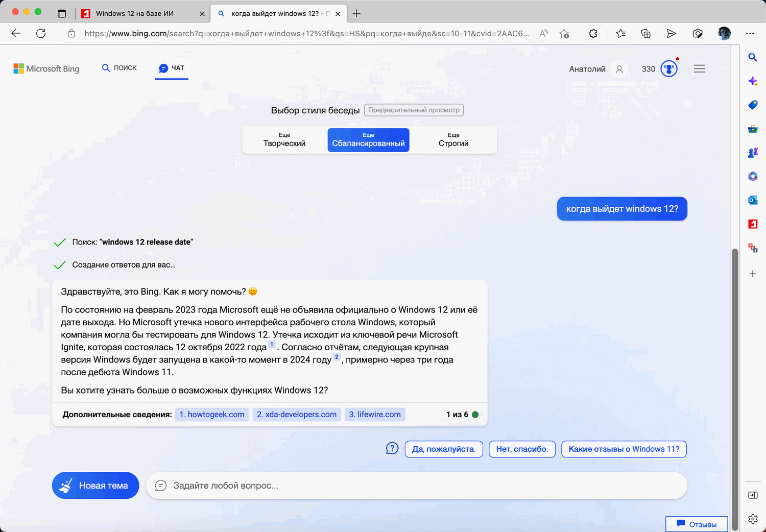Toggle sidebar dock layout icon
766x532 pixels.
753,495
